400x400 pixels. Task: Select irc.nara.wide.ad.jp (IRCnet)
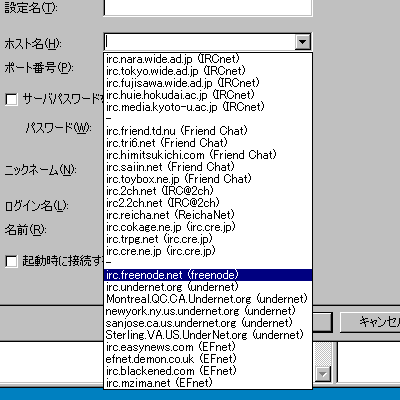[208, 59]
